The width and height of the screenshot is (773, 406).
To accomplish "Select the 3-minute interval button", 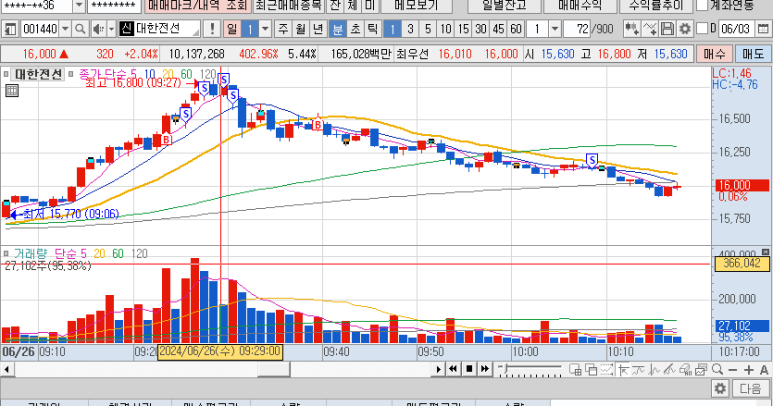I will pyautogui.click(x=410, y=29).
